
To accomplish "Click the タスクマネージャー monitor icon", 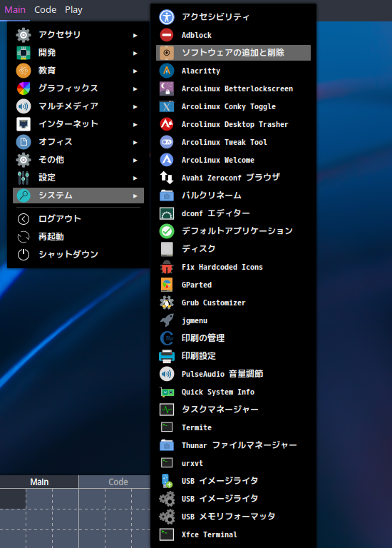I will pyautogui.click(x=167, y=410).
